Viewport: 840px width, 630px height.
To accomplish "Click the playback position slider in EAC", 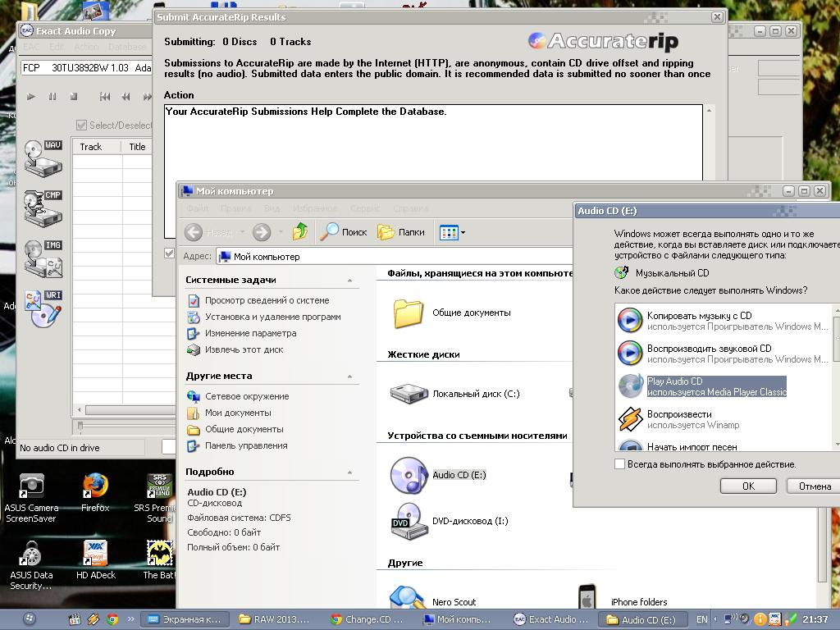I will pos(80,427).
